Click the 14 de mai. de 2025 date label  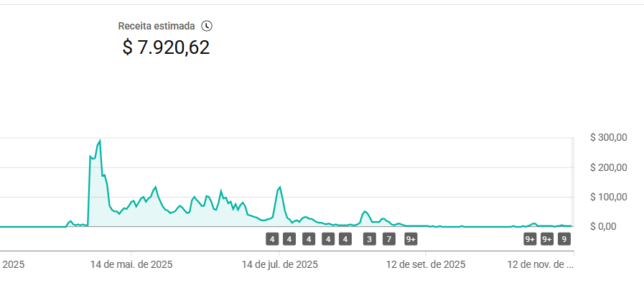click(x=131, y=264)
